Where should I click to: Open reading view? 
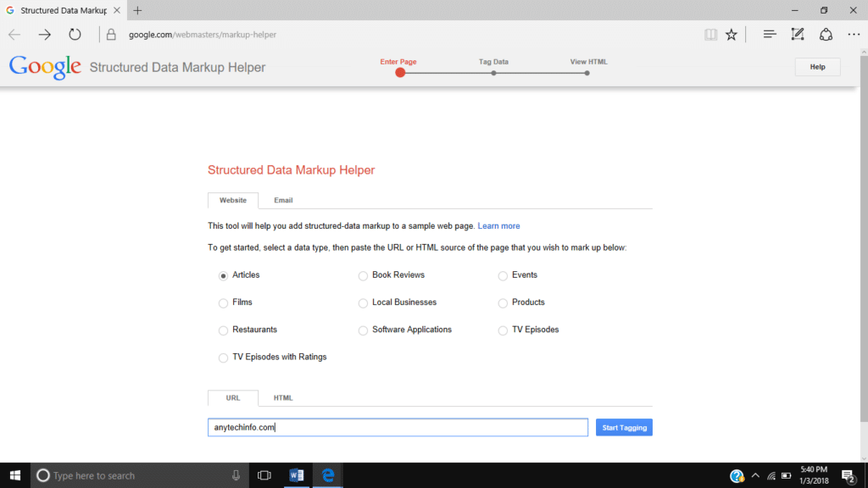click(711, 34)
